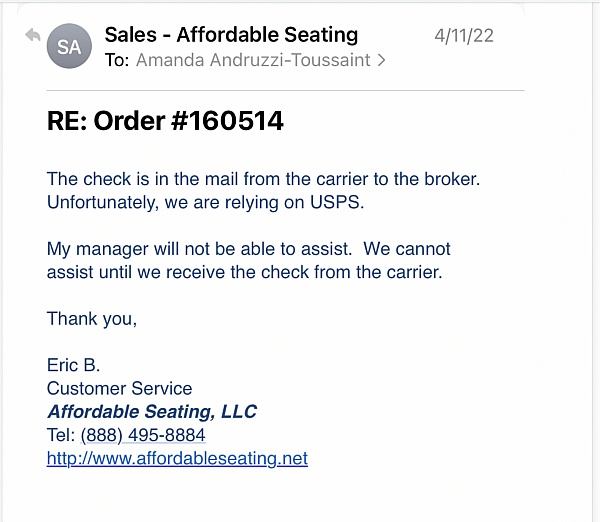Click the "My manager will not" line
This screenshot has height=522, width=600.
(x=248, y=248)
